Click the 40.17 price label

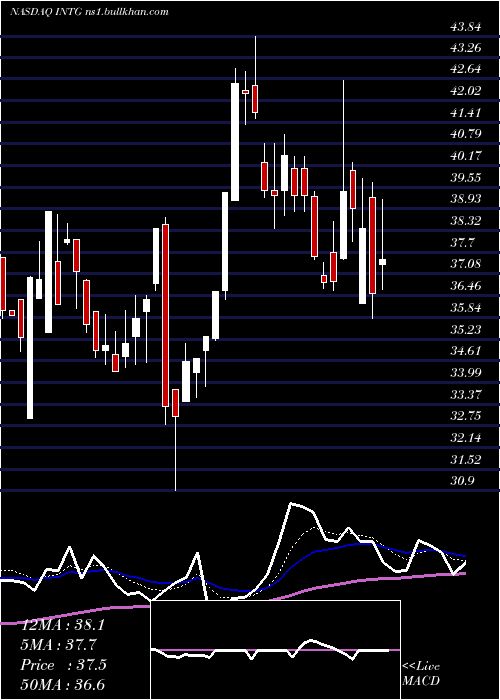point(466,157)
